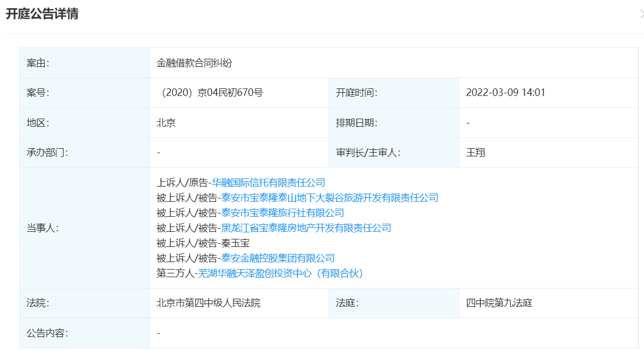The height and width of the screenshot is (351, 644).
Task: Click the 法庭 label cell
Action: (394, 303)
